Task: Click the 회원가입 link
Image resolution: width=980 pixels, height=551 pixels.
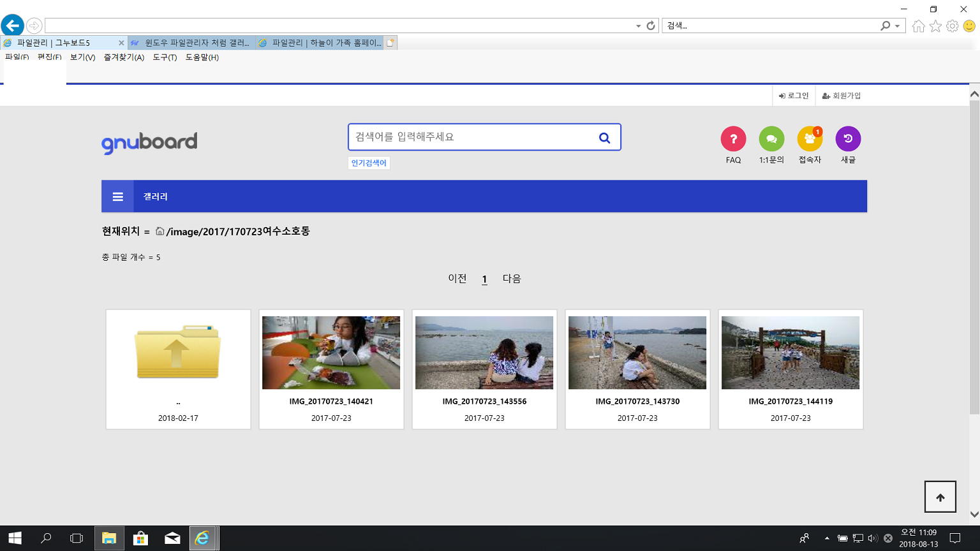Action: [x=842, y=96]
